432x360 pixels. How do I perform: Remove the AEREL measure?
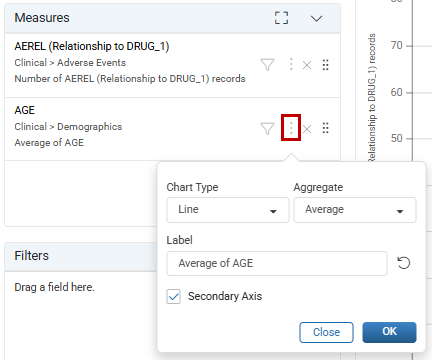(x=307, y=65)
